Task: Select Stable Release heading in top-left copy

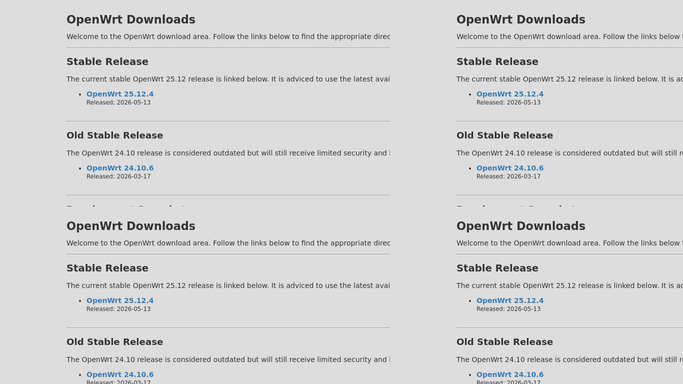Action: coord(107,62)
